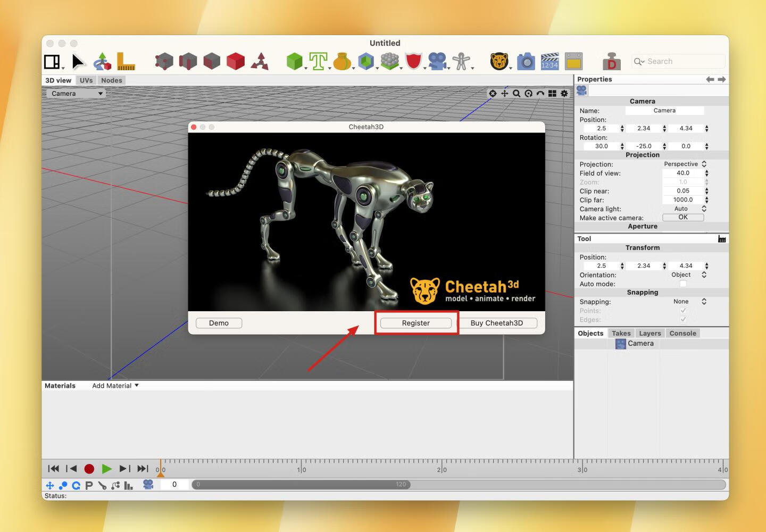Screen dimensions: 766x532
Task: Add the character joint figure tool
Action: click(462, 62)
